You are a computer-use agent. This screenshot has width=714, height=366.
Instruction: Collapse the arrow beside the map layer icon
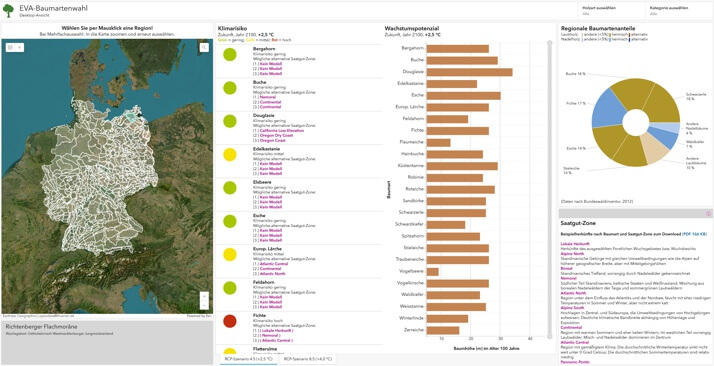pyautogui.click(x=20, y=47)
